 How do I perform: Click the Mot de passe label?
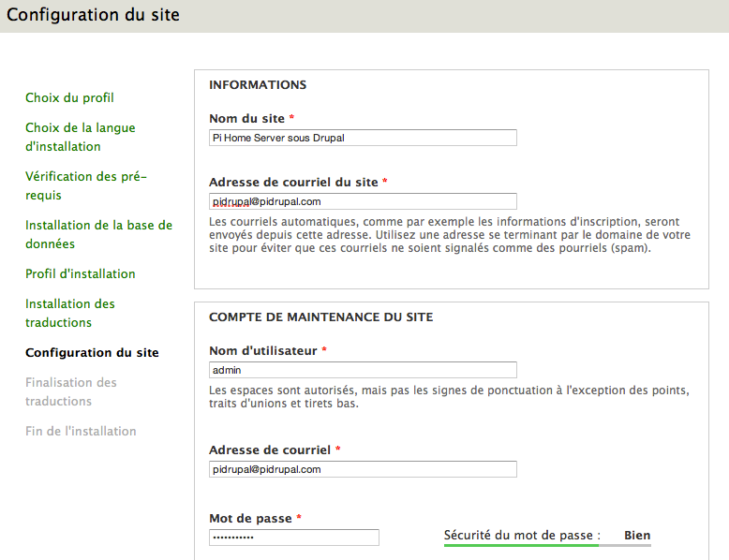point(250,518)
